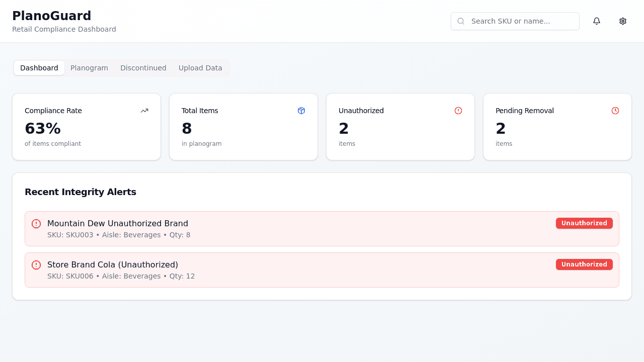Open the Store Brand Cola (Unauthorized) alert

[x=113, y=265]
